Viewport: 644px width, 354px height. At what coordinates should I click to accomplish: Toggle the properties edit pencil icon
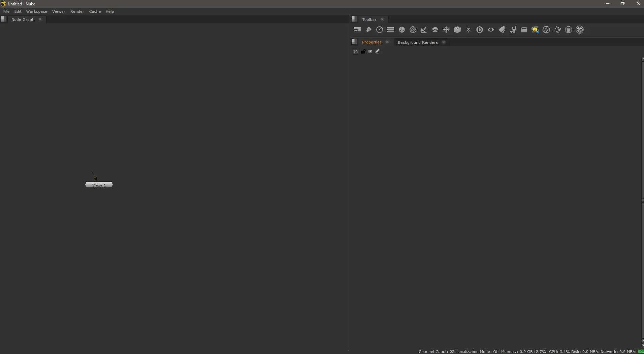[x=378, y=52]
